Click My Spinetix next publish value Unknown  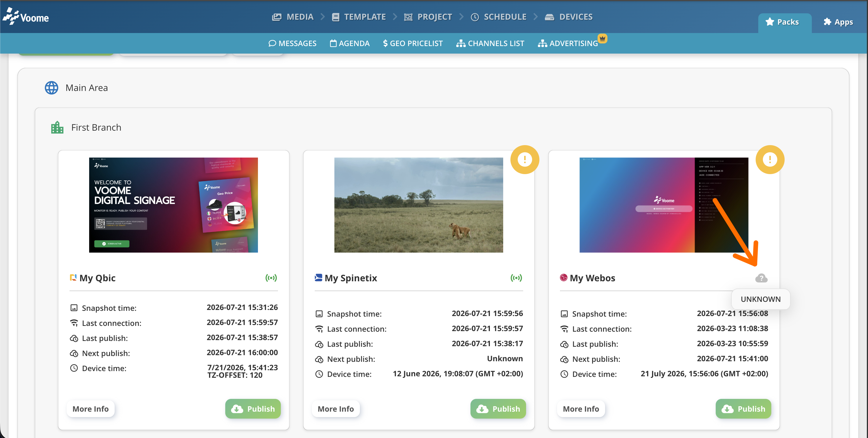(505, 359)
